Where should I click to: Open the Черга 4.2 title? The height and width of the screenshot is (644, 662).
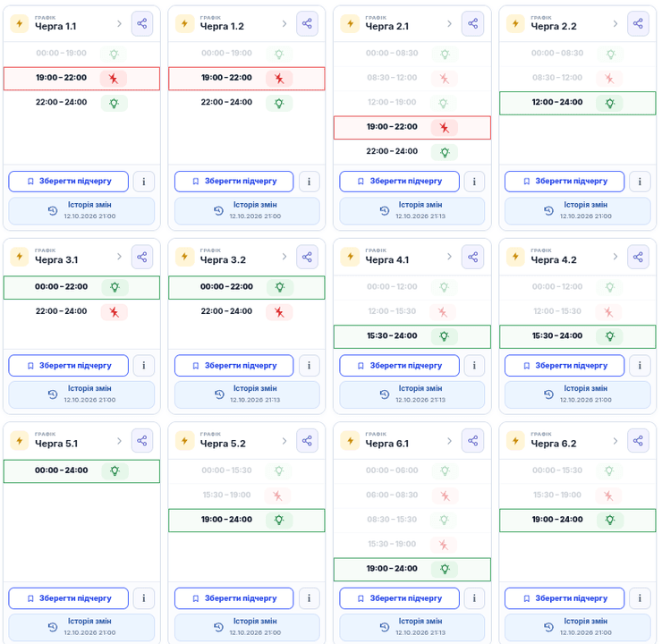coord(554,259)
